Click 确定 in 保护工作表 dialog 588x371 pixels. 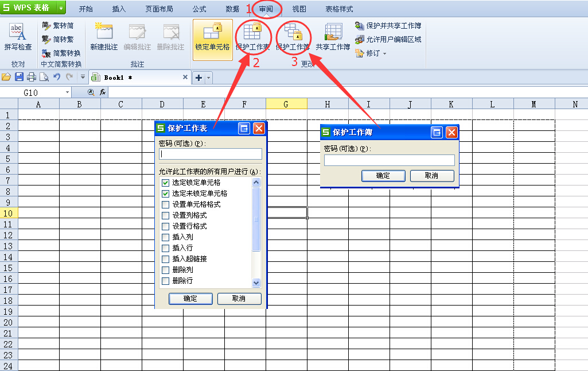pyautogui.click(x=190, y=299)
